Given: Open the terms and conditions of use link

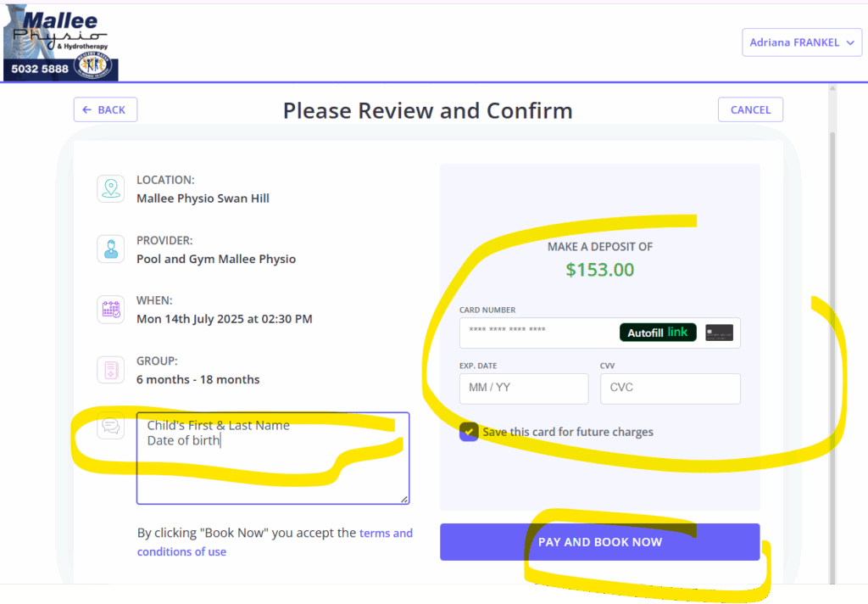Looking at the screenshot, I should pyautogui.click(x=386, y=534).
